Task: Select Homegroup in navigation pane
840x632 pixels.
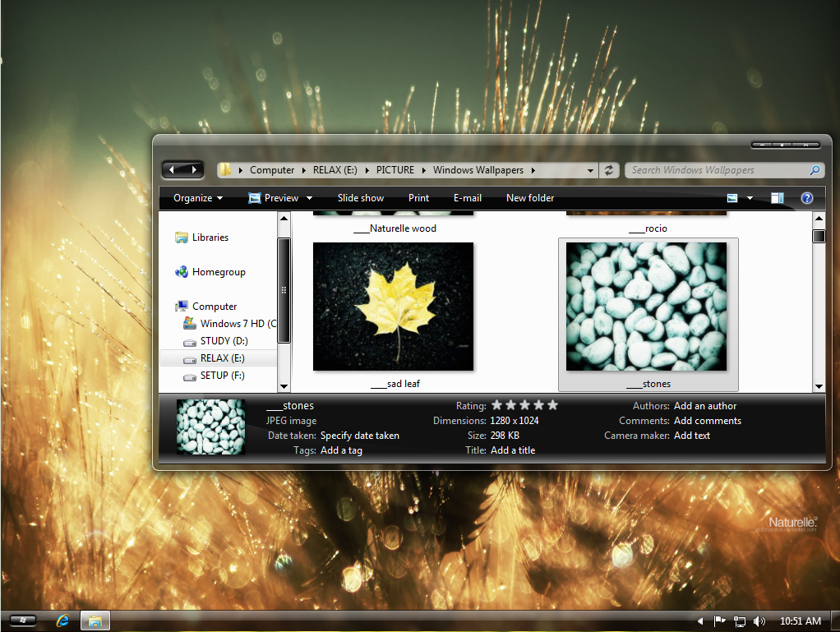Action: [x=219, y=272]
